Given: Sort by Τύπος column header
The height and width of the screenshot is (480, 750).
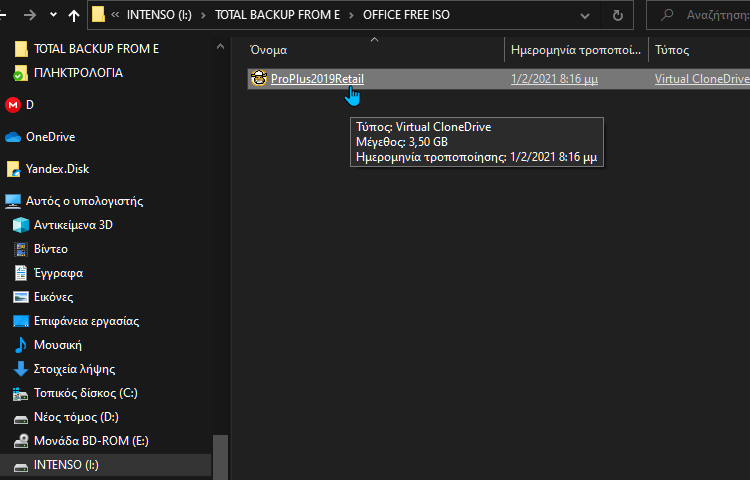Looking at the screenshot, I should coord(672,50).
